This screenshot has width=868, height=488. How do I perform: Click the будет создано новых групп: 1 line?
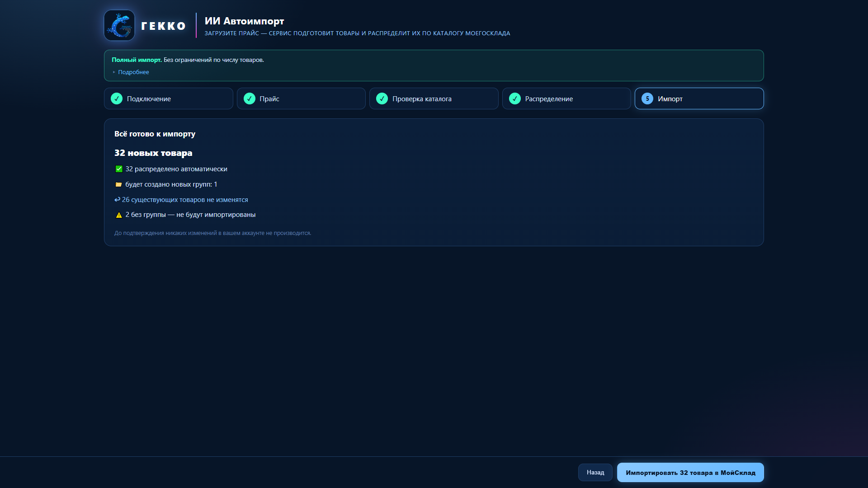[171, 184]
